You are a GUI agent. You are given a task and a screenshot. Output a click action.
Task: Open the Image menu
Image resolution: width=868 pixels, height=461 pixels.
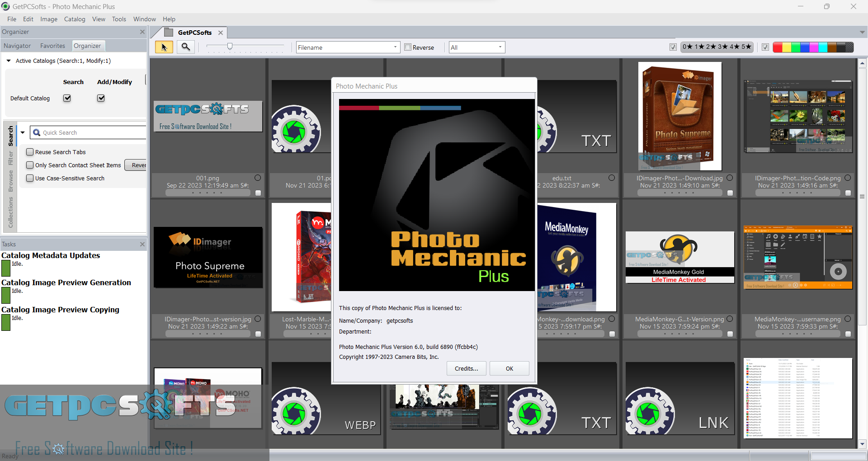click(x=49, y=19)
